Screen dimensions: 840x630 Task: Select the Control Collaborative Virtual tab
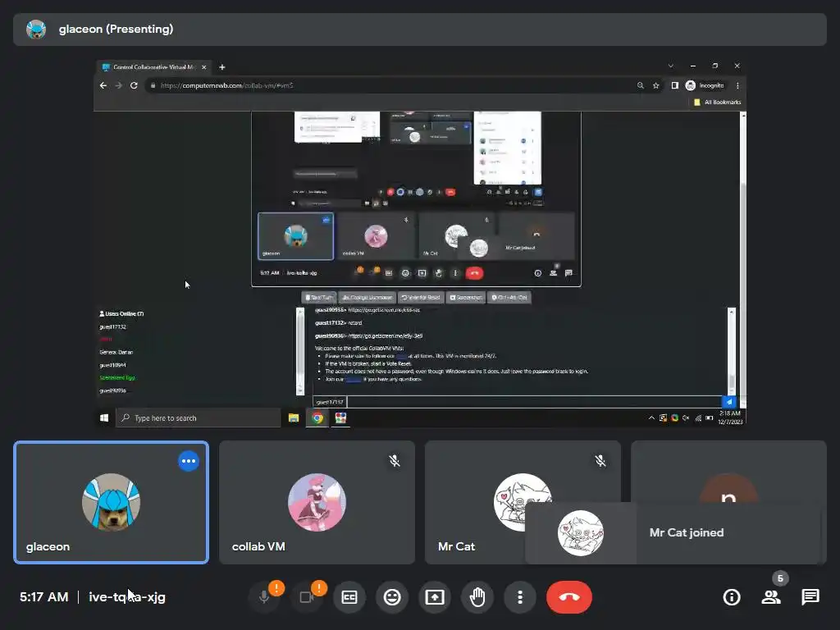click(x=153, y=67)
